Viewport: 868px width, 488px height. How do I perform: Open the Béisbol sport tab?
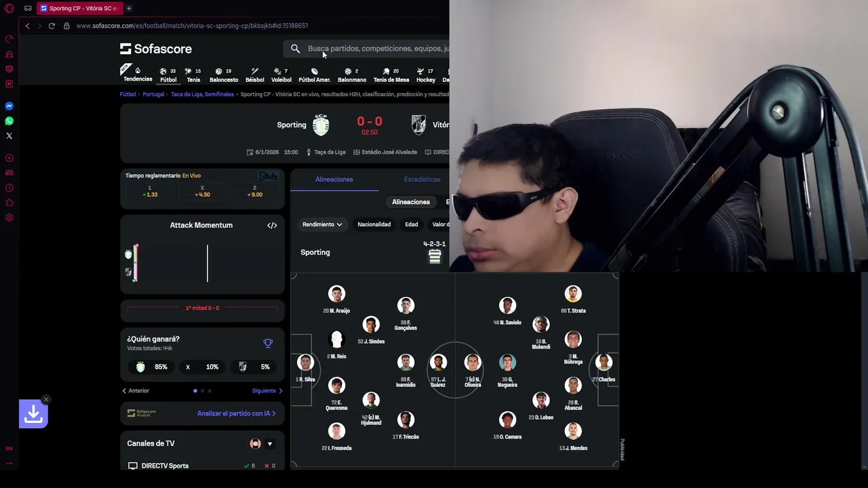coord(255,75)
